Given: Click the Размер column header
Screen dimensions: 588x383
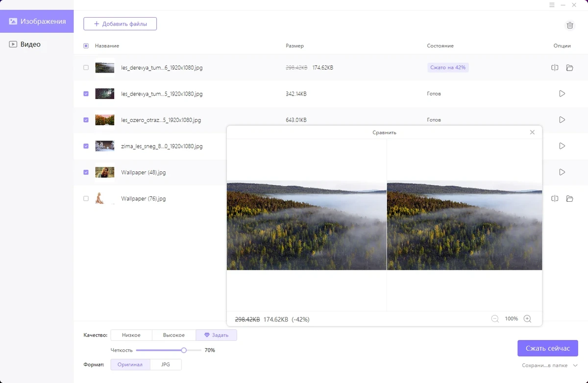Looking at the screenshot, I should 294,46.
